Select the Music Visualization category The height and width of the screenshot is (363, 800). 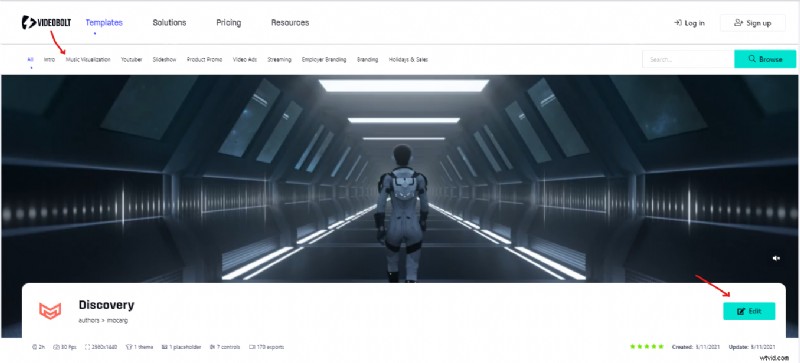pos(88,60)
